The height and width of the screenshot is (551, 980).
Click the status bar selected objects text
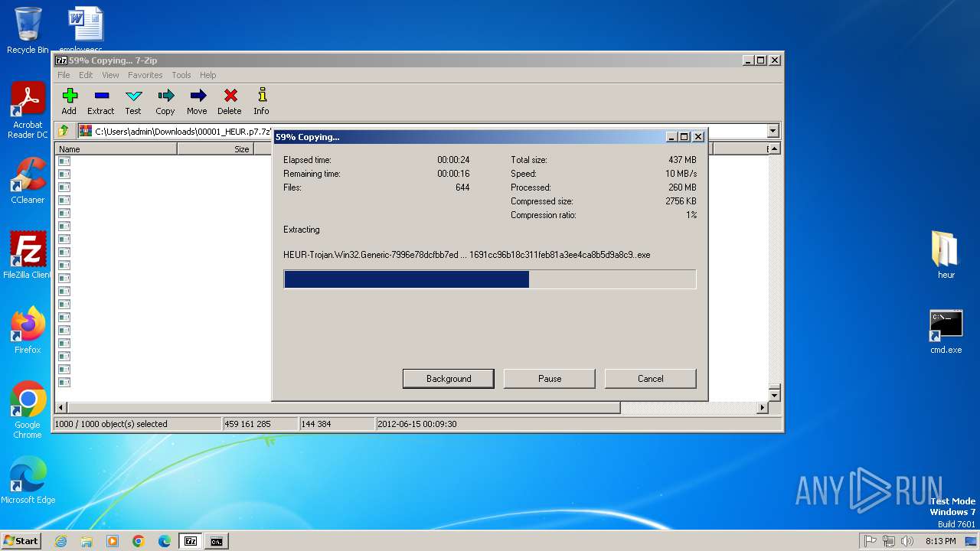point(111,424)
